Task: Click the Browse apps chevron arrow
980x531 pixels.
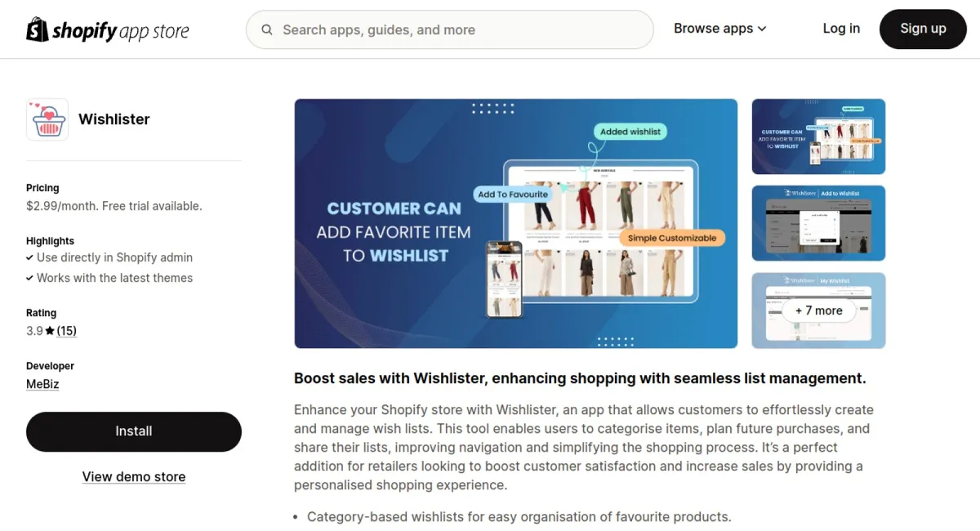Action: pyautogui.click(x=762, y=29)
